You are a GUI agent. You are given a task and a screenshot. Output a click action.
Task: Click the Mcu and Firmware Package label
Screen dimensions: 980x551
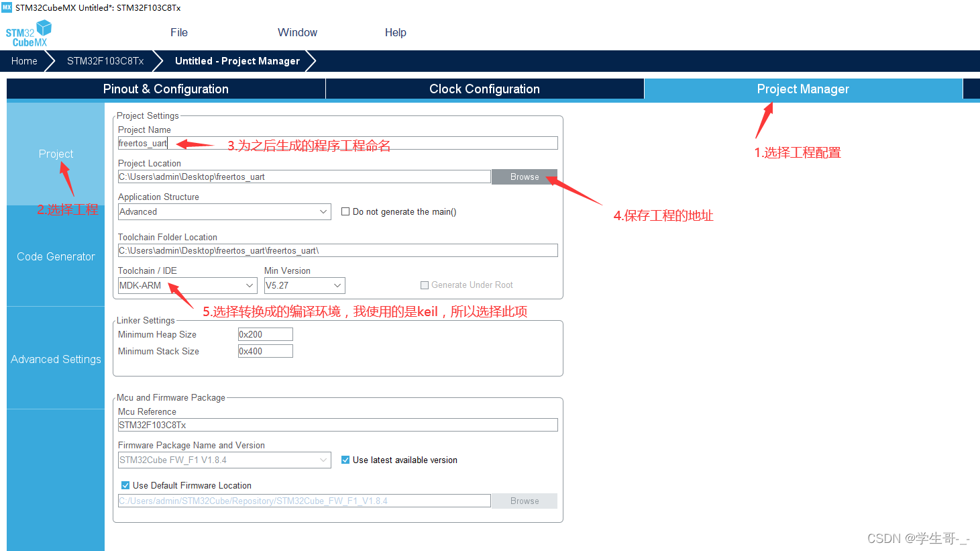coord(171,397)
